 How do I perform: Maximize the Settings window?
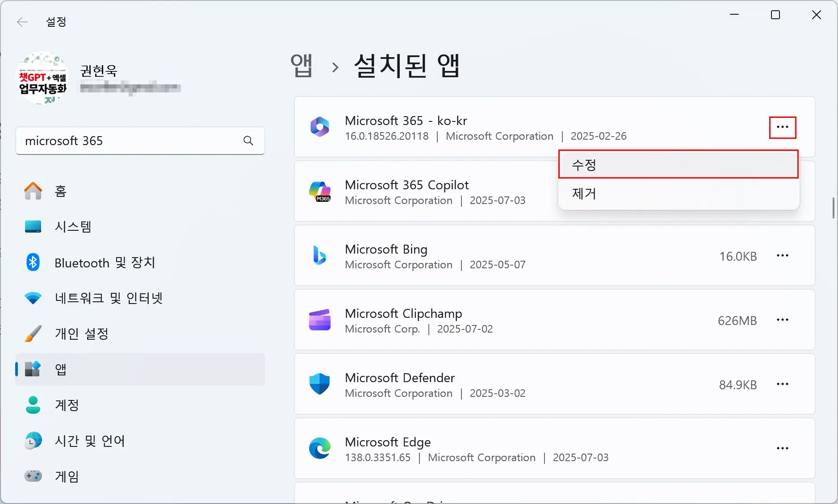pyautogui.click(x=775, y=15)
